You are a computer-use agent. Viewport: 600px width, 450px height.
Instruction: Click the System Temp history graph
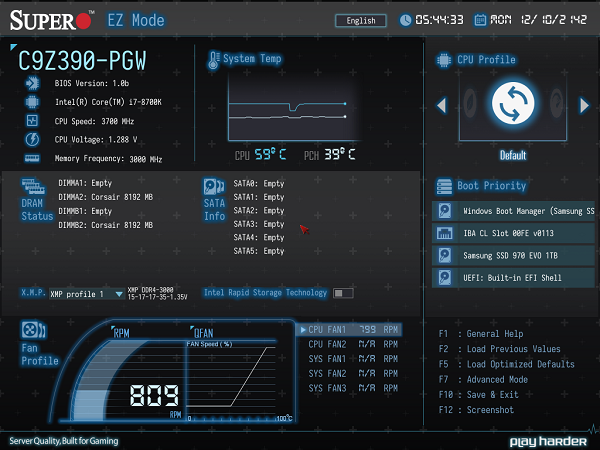tap(293, 108)
